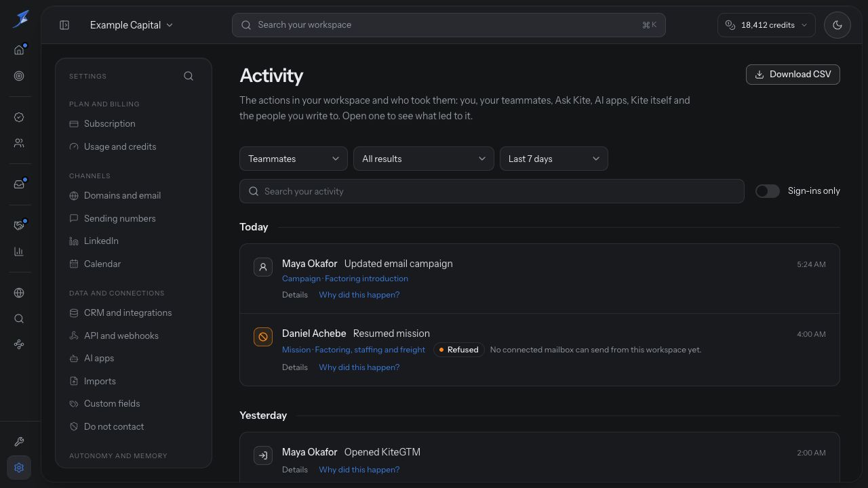The width and height of the screenshot is (868, 488).
Task: Open the settings gear icon in rail
Action: (x=19, y=468)
